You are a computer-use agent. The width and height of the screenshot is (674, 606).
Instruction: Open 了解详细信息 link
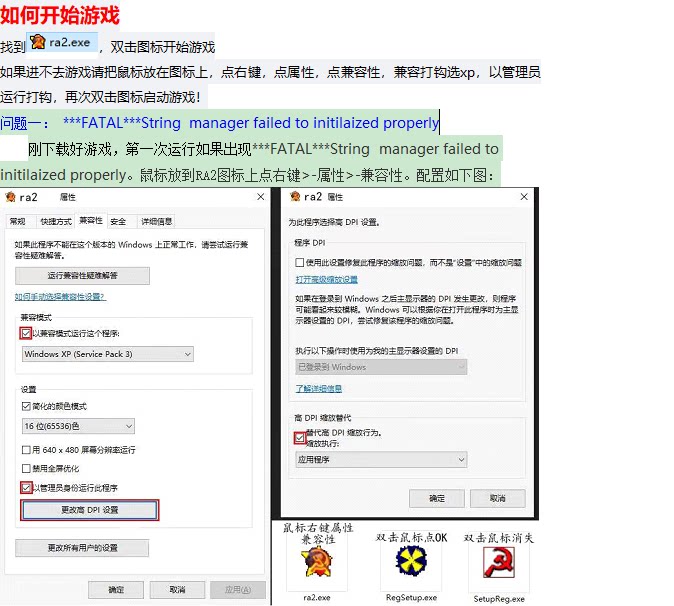319,389
